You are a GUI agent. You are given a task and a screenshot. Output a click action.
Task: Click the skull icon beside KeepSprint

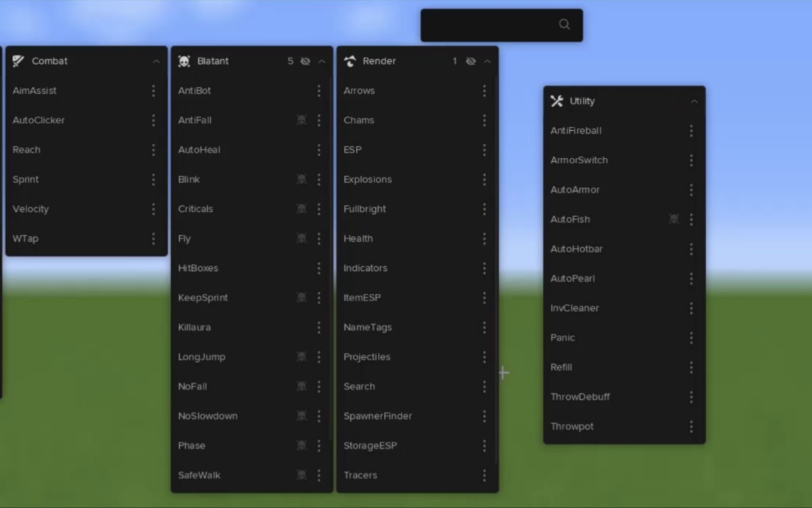tap(302, 297)
